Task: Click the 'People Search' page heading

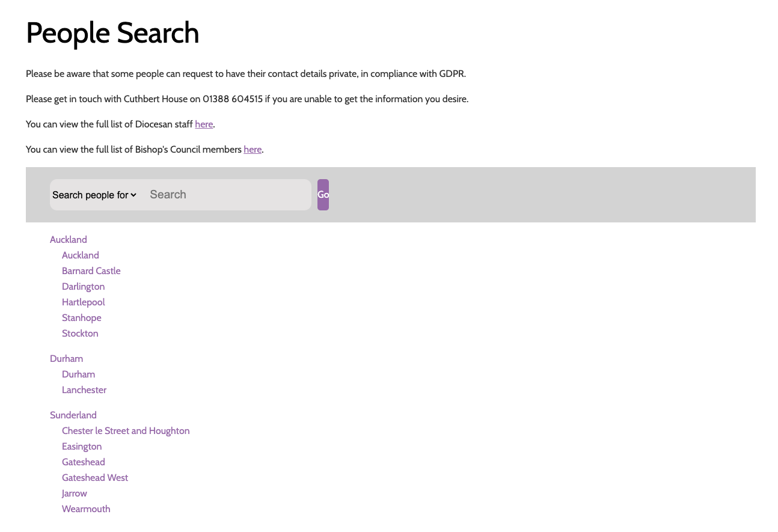Action: pyautogui.click(x=112, y=33)
